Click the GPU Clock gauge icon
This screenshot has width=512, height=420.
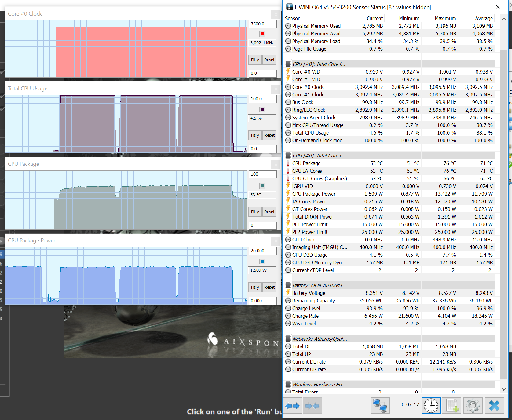pyautogui.click(x=288, y=240)
